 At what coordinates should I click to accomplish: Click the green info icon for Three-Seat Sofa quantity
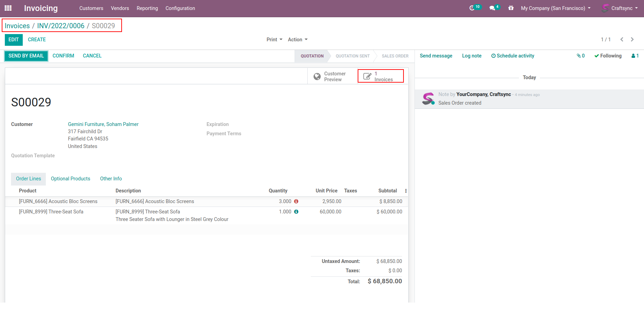coord(296,212)
